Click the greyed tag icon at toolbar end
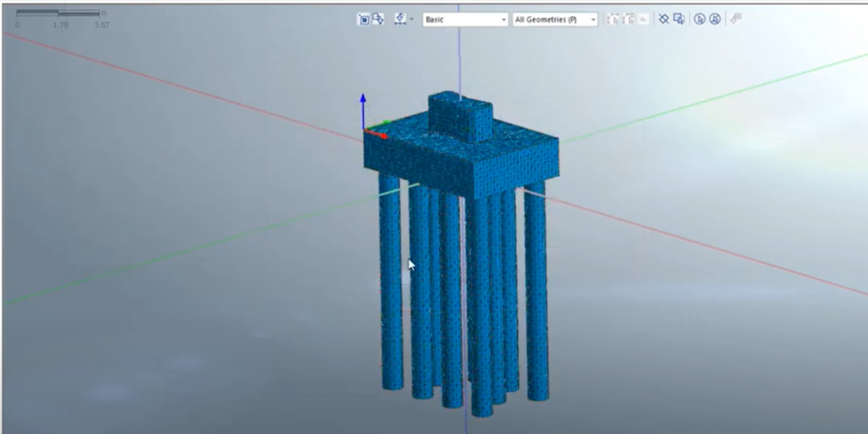The width and height of the screenshot is (868, 434). click(x=736, y=19)
